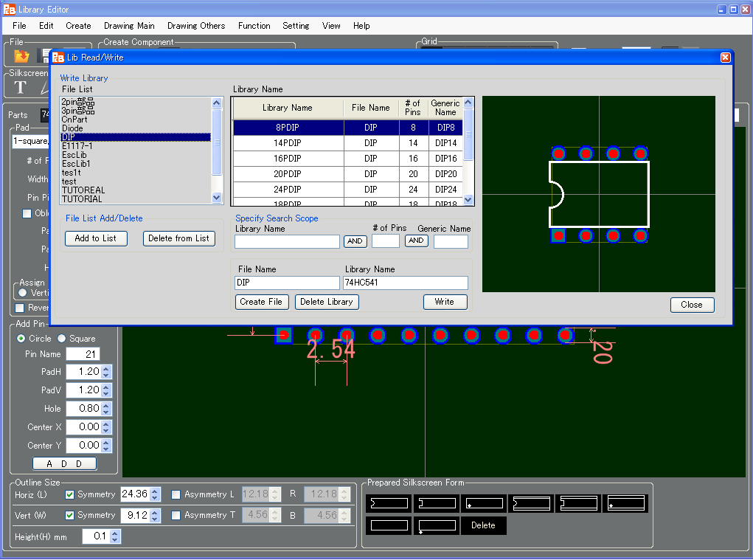Screen dimensions: 753x560
Task: Select CnPart in the File List
Action: 136,120
